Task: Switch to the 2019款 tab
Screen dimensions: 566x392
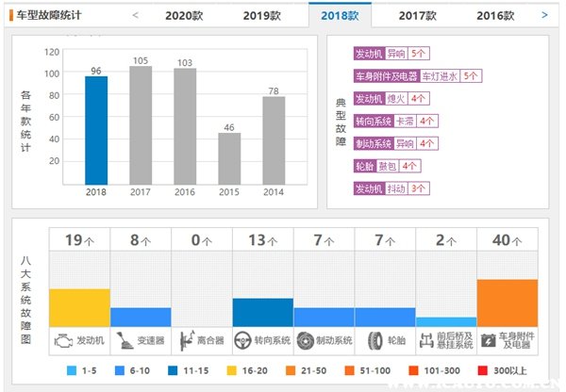Action: click(261, 15)
